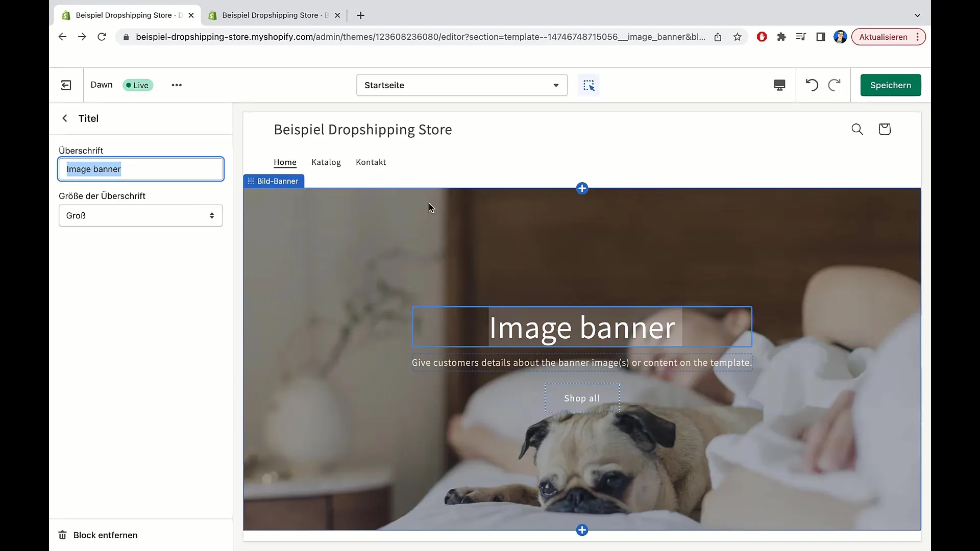980x551 pixels.
Task: Click the Speichern button to save changes
Action: [x=891, y=85]
